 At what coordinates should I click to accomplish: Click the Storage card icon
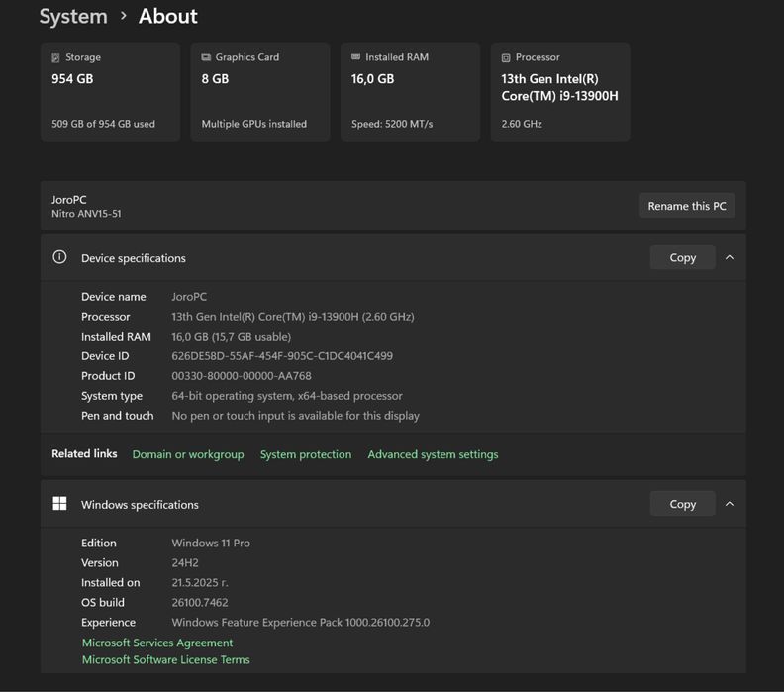(x=56, y=58)
